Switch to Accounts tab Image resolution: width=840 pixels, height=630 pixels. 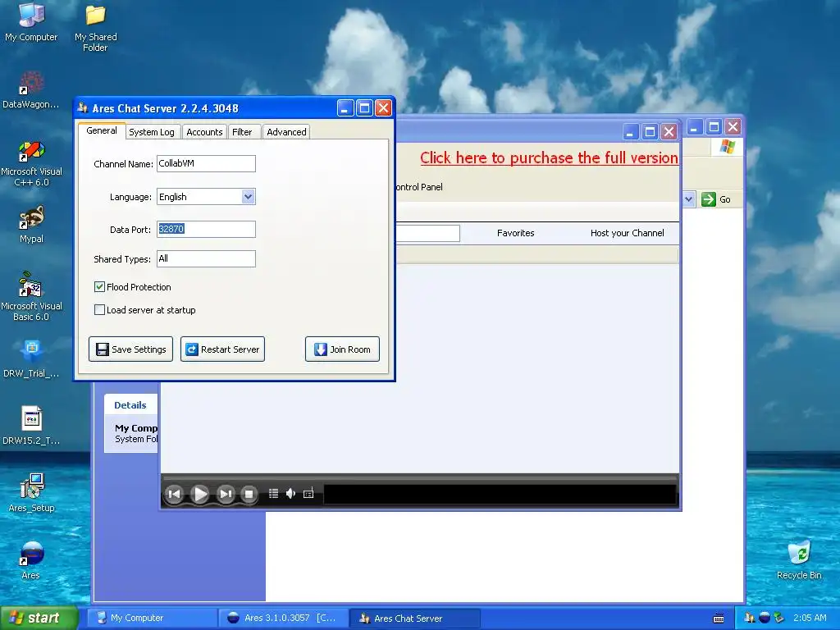pos(204,132)
